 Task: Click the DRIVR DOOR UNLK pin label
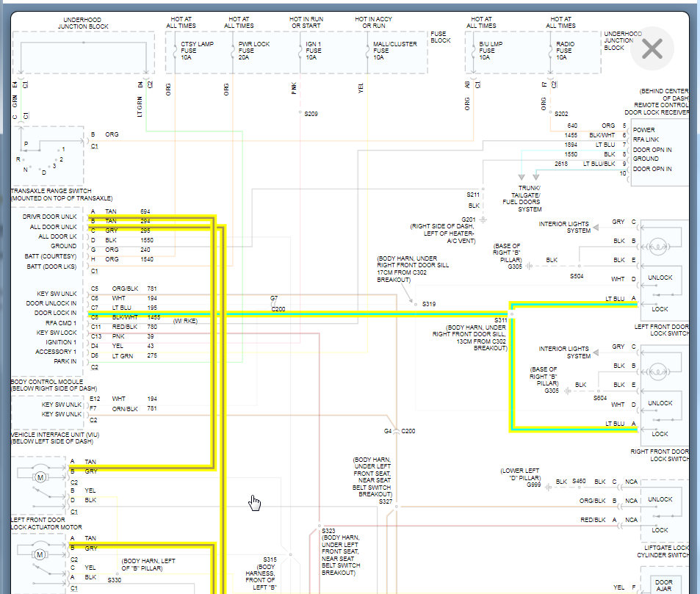tap(49, 217)
